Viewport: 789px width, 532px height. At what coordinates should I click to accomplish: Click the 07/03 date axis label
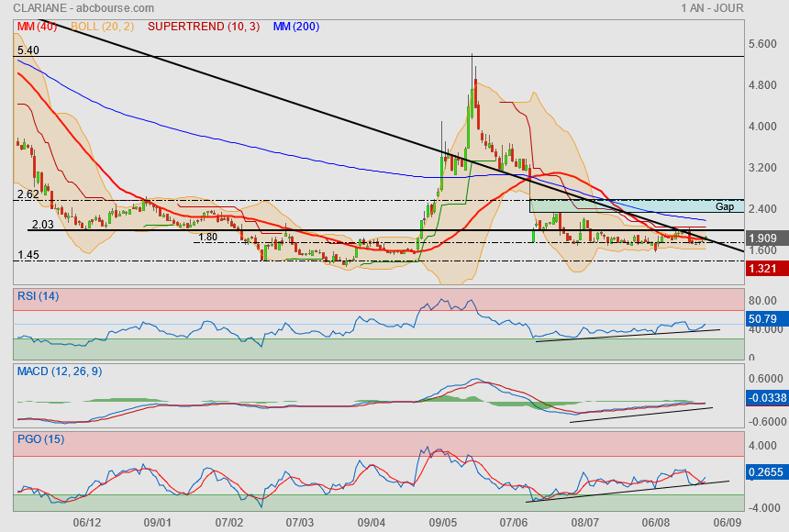coord(300,523)
